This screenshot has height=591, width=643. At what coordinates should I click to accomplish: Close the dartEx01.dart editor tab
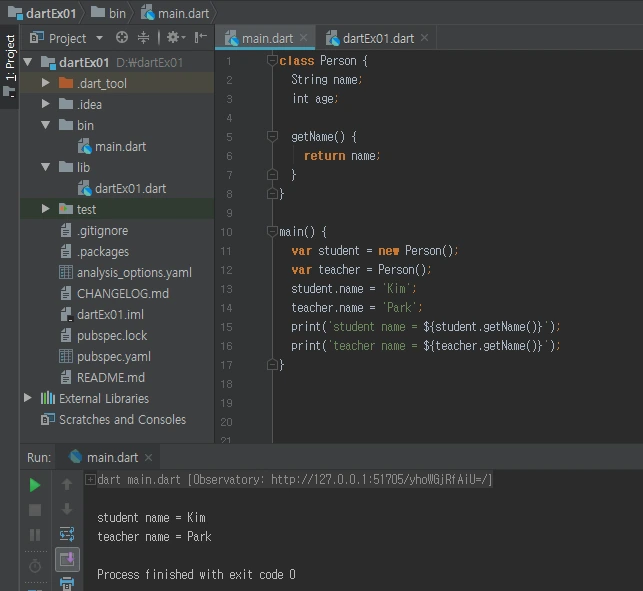point(424,38)
